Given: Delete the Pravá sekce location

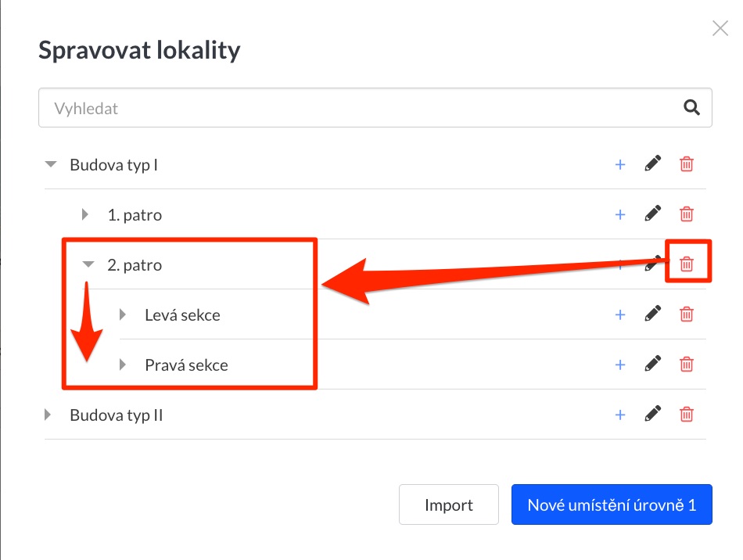Looking at the screenshot, I should pos(686,364).
